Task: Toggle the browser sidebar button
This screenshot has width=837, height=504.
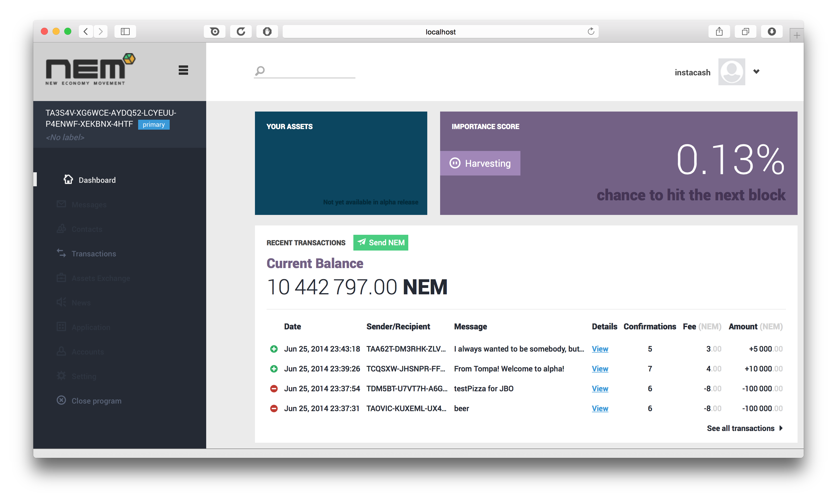Action: click(125, 32)
